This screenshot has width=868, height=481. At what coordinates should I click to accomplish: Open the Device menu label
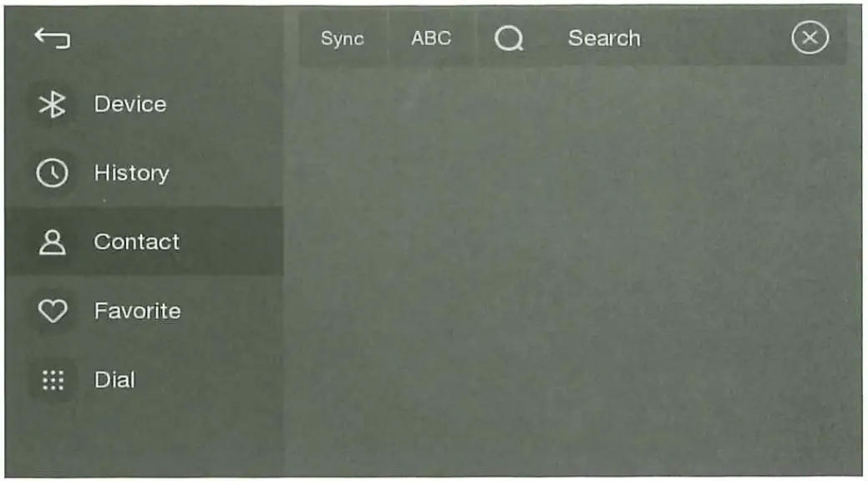[x=130, y=104]
